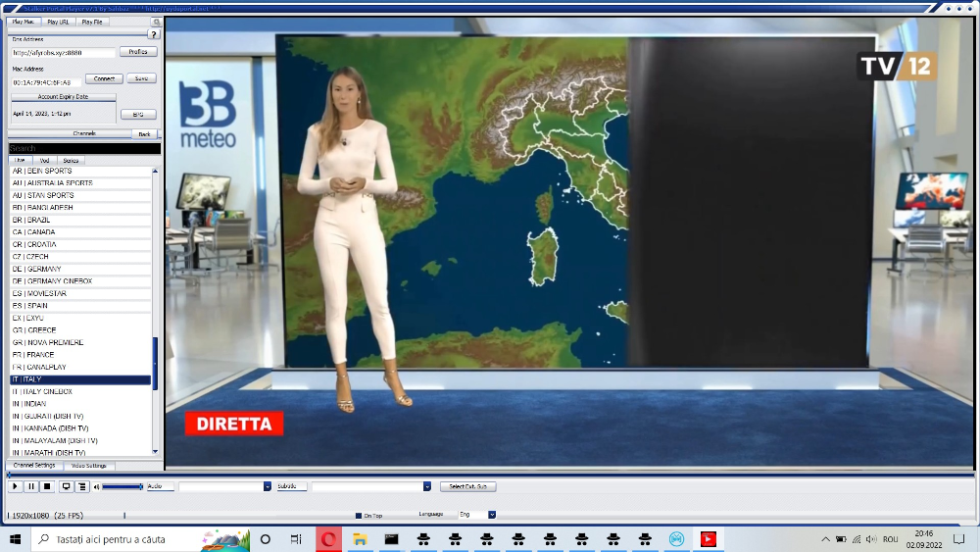Switch to Play URL tab

(x=58, y=22)
